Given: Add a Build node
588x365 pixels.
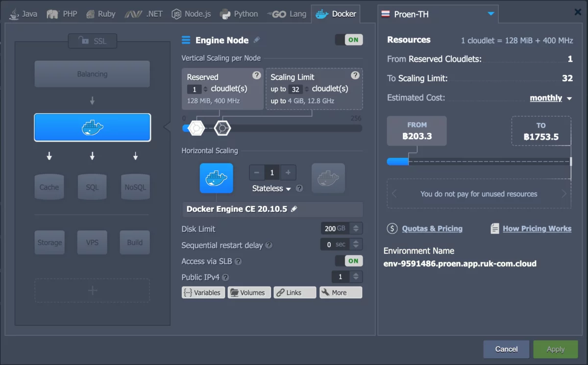Looking at the screenshot, I should [135, 242].
